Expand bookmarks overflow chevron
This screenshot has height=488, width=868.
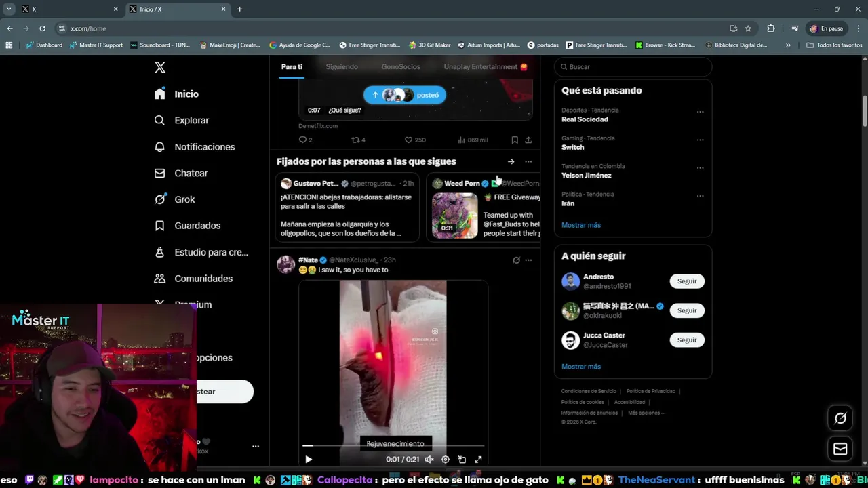click(x=788, y=45)
